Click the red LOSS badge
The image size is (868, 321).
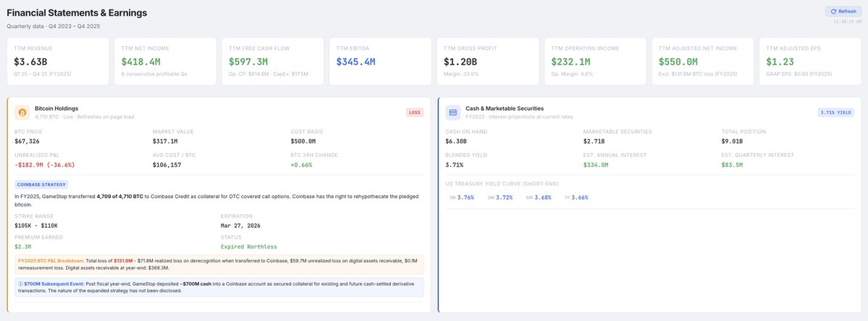[415, 112]
